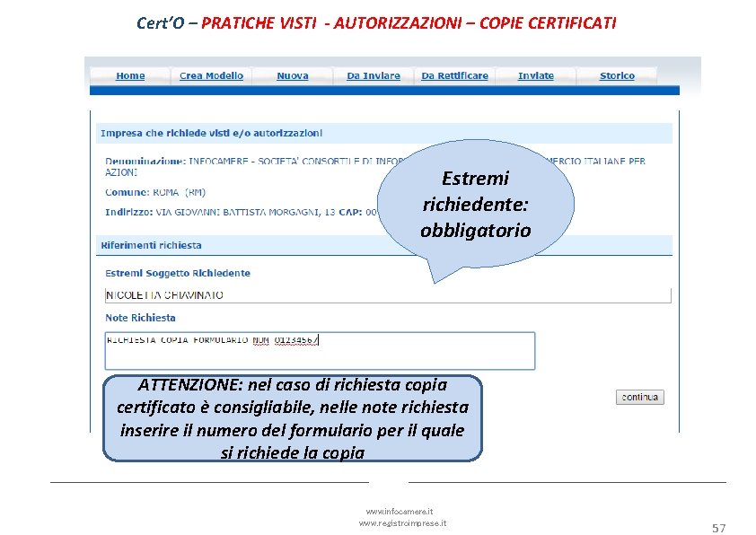The image size is (756, 535).
Task: Select the Nuova tab
Action: pyautogui.click(x=292, y=75)
